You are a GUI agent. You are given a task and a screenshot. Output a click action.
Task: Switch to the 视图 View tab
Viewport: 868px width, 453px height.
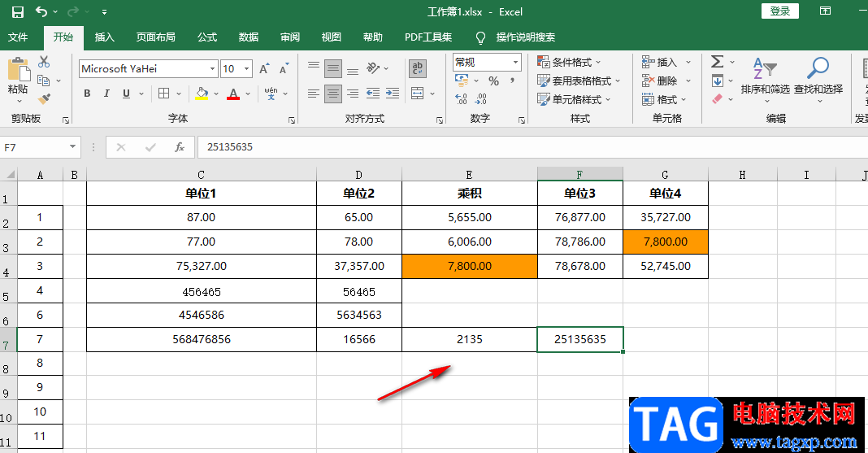click(331, 37)
